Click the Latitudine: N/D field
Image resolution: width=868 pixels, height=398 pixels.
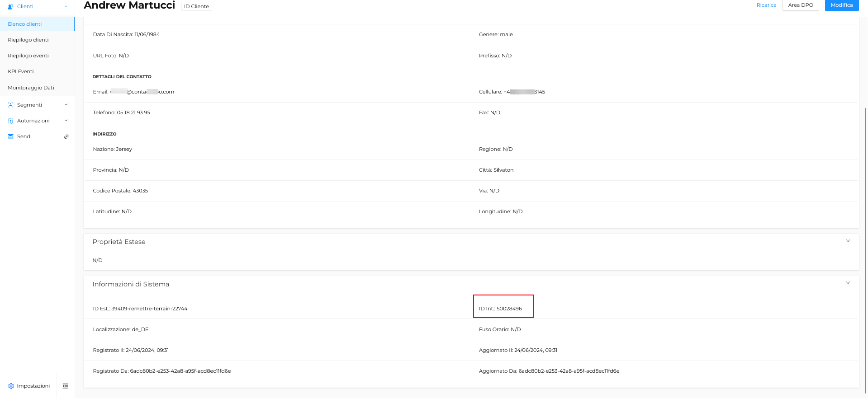[x=112, y=211]
